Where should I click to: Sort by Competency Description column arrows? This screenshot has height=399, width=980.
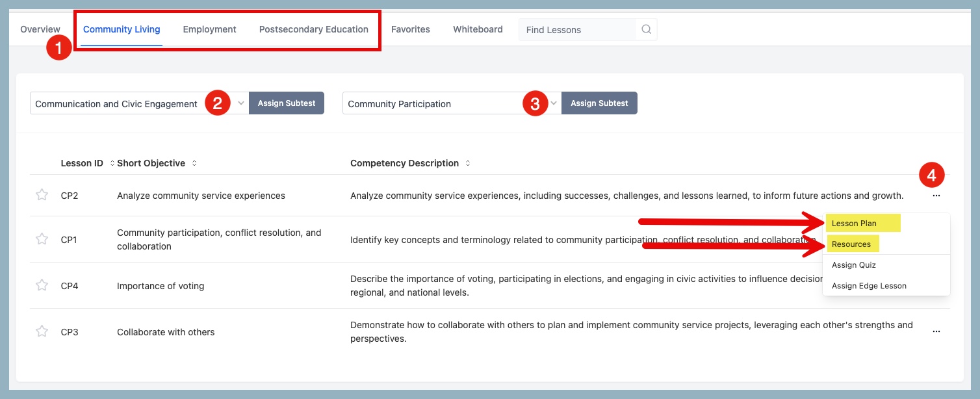(467, 163)
